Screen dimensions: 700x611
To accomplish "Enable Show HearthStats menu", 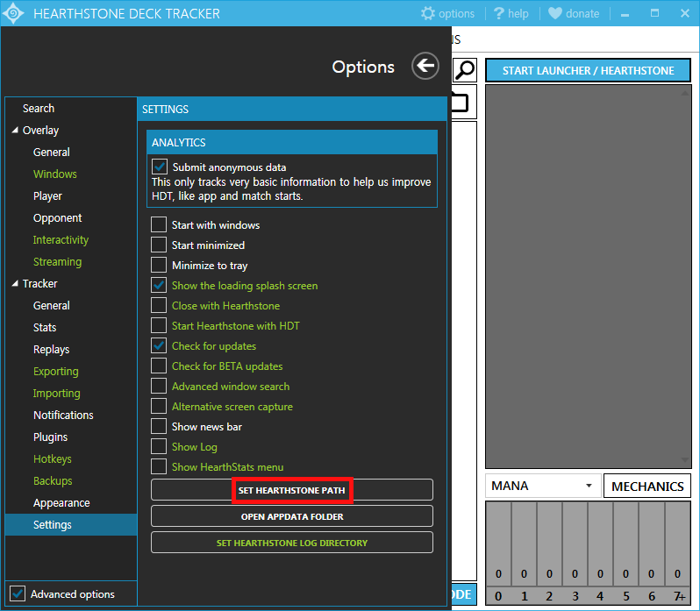I will [x=159, y=466].
